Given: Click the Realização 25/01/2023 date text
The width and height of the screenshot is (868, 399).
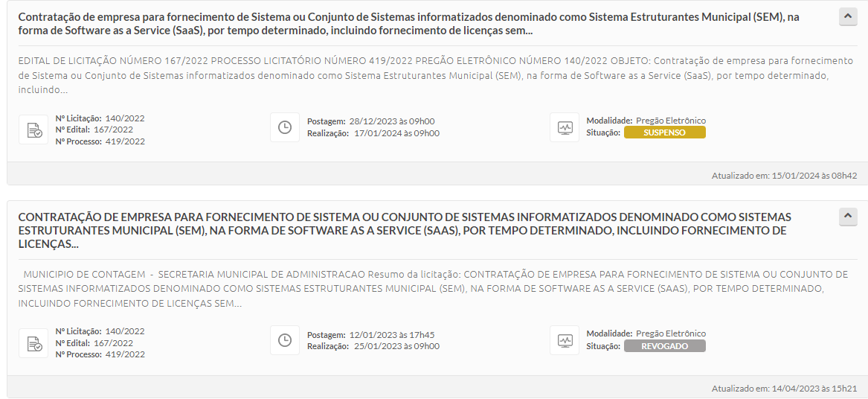Looking at the screenshot, I should coord(373,346).
